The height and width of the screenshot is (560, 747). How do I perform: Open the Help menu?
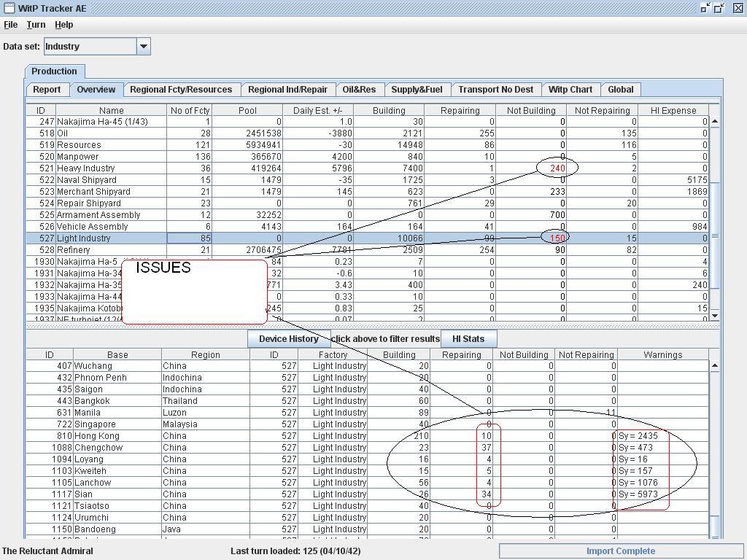(64, 25)
